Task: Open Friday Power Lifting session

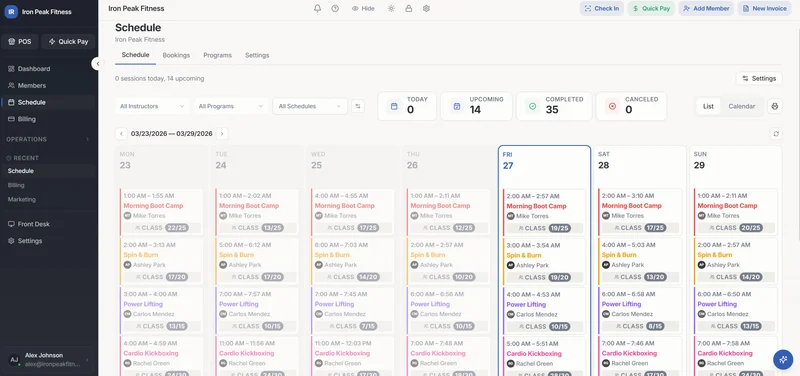Action: click(544, 311)
